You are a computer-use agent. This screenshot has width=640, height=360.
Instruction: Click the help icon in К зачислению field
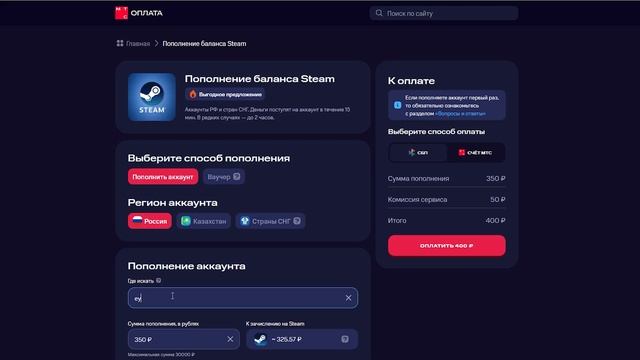(345, 339)
